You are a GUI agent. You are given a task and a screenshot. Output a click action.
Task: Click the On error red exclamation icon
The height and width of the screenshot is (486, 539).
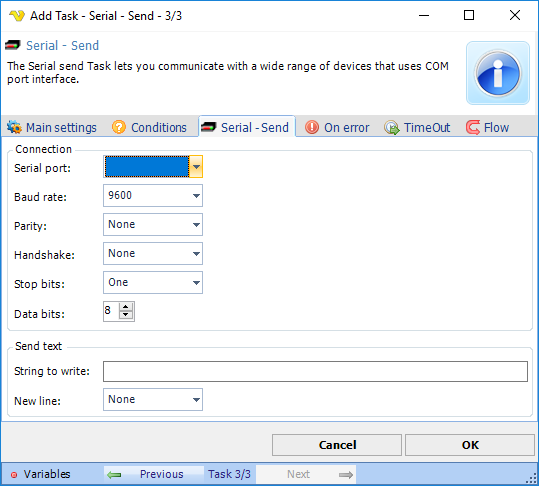coord(312,127)
